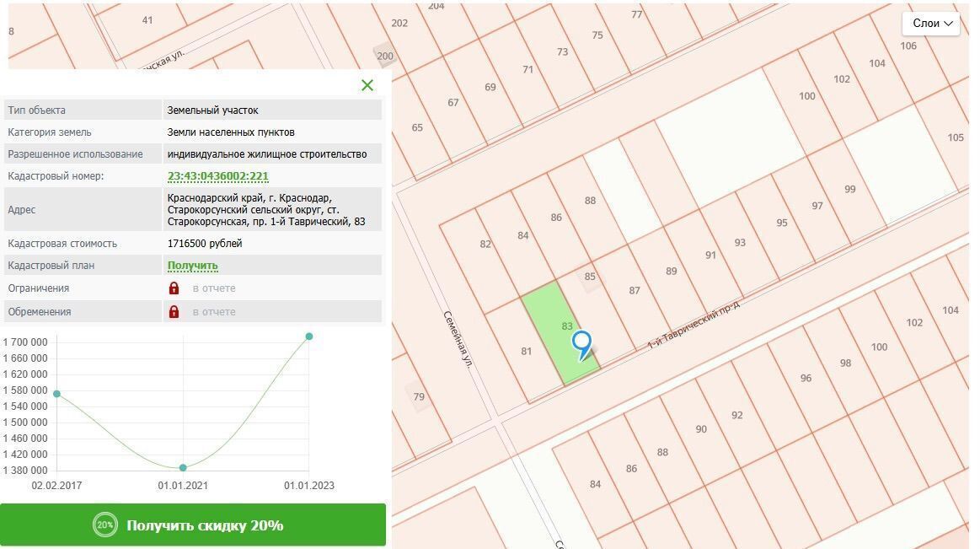The image size is (980, 549).
Task: Click the Земли населенных пунктов value
Action: (231, 132)
